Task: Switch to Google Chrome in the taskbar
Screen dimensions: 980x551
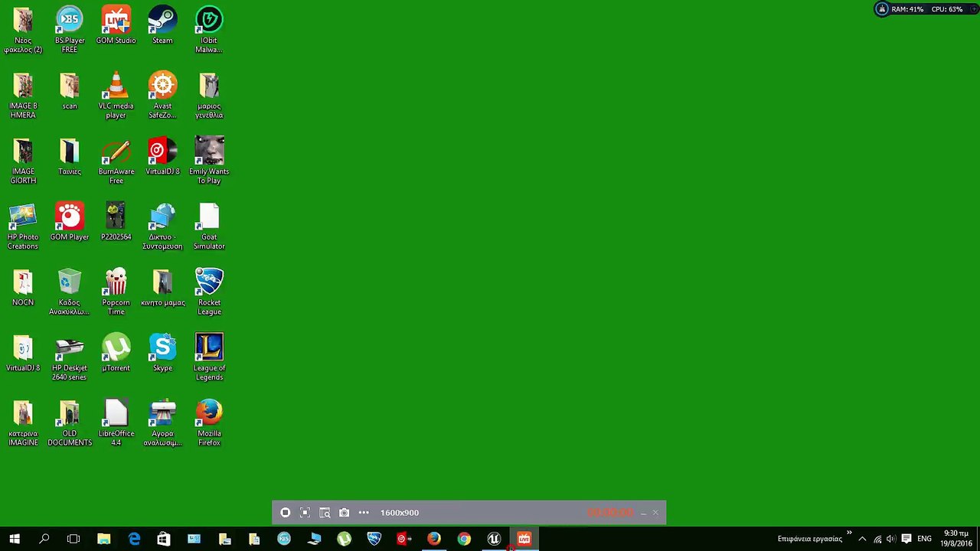Action: pos(464,539)
